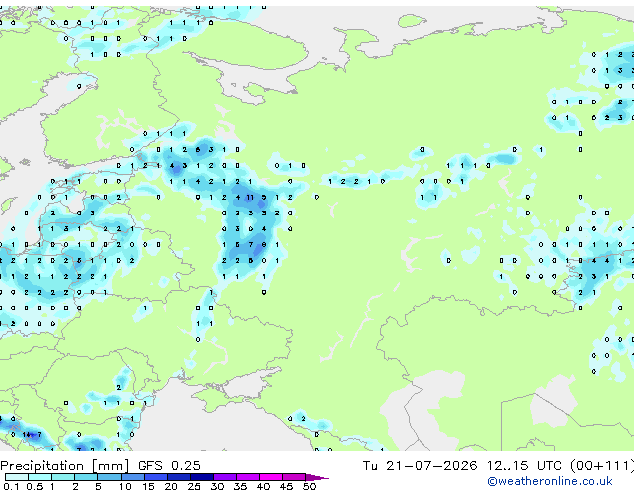
Task: Pick the 1–2 mm legend swatch
Action: (63, 477)
